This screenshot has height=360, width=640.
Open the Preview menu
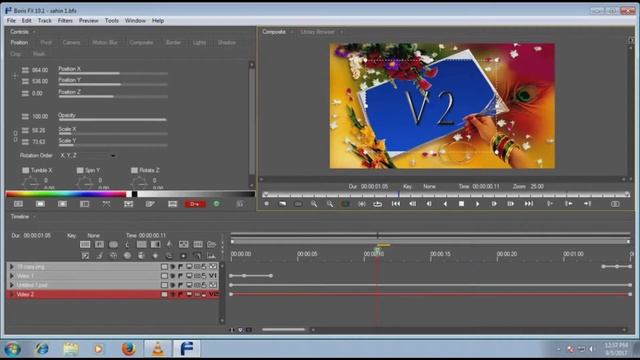point(89,20)
